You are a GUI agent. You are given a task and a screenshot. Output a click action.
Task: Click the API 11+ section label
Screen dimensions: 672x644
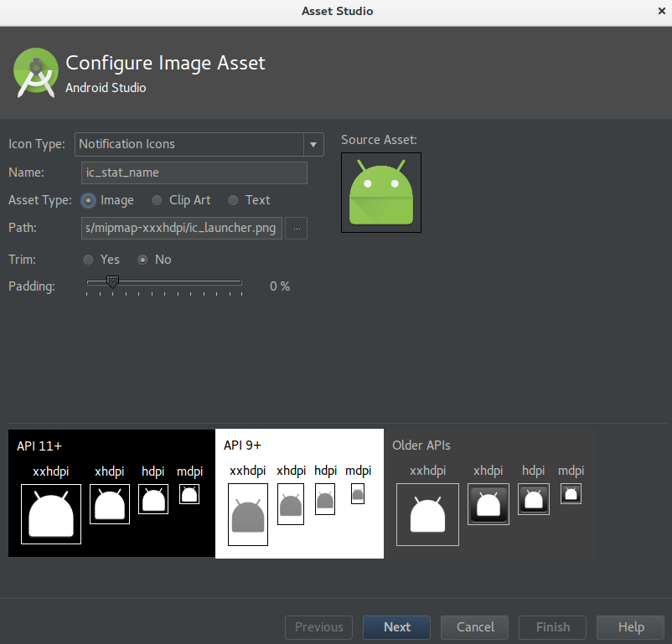click(39, 446)
